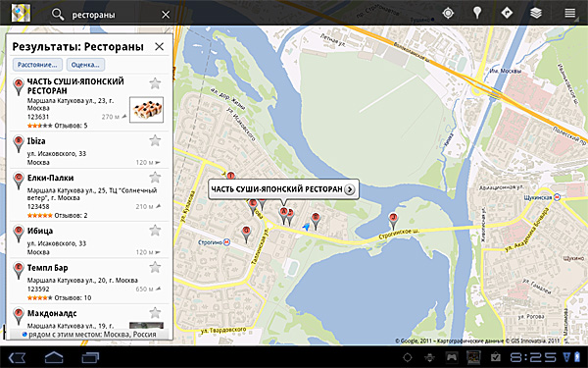
Task: Select the Ибица list result
Action: tap(89, 239)
